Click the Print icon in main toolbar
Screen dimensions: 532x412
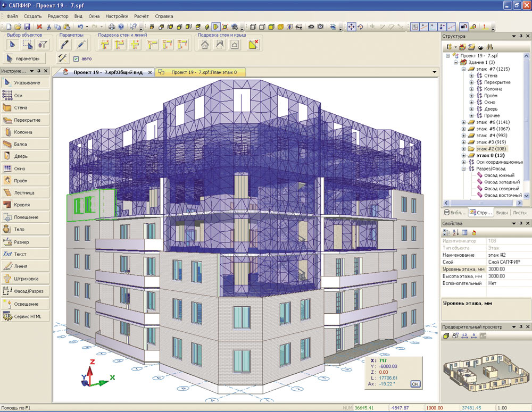click(112, 27)
